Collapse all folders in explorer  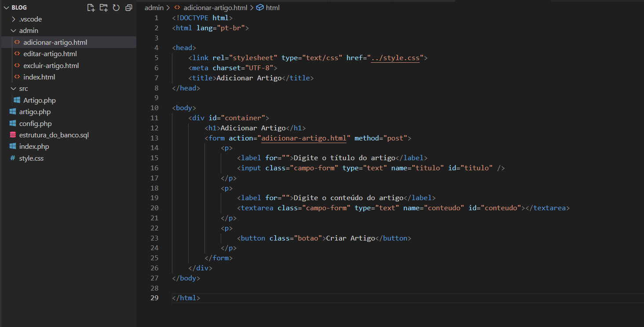point(129,7)
